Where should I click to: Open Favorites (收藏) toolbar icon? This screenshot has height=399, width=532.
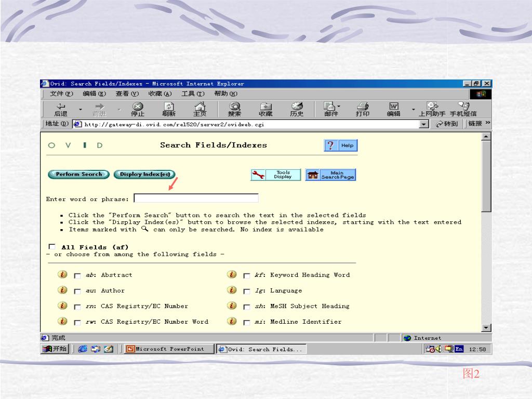pyautogui.click(x=265, y=109)
